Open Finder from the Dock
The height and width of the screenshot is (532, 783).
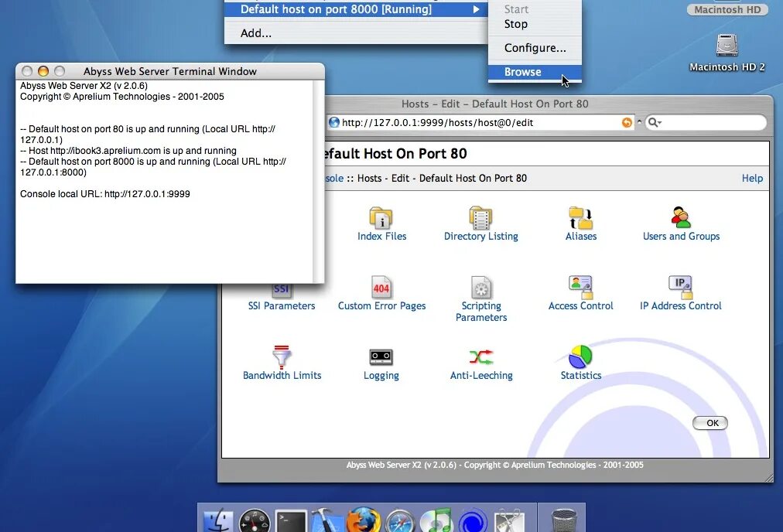click(217, 521)
